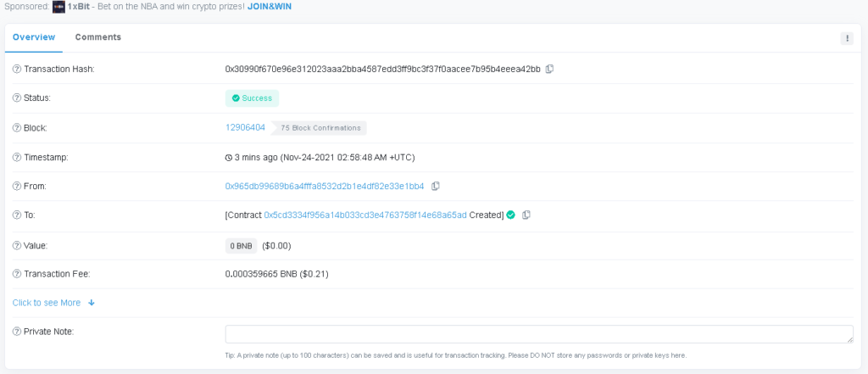The image size is (868, 374).
Task: Click the clock icon next to timestamp
Action: tap(229, 158)
